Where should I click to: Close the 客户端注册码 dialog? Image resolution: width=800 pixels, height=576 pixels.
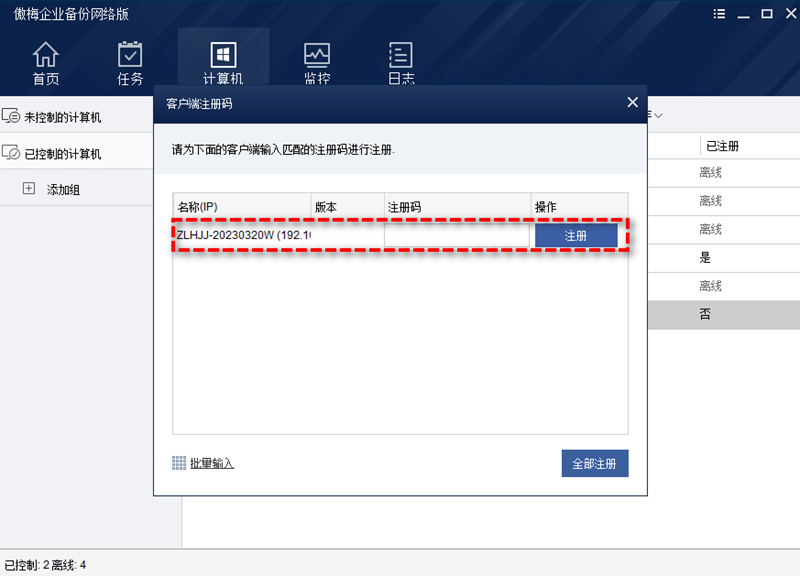point(632,102)
